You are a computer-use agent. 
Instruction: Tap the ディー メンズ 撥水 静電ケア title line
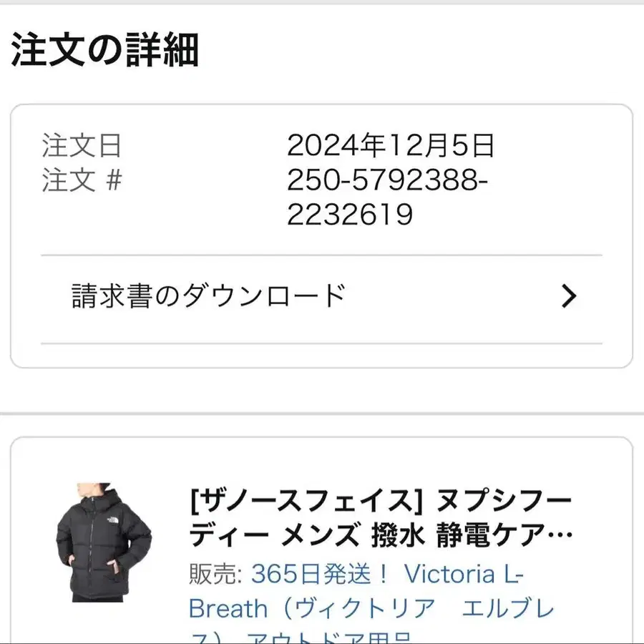[x=381, y=535]
